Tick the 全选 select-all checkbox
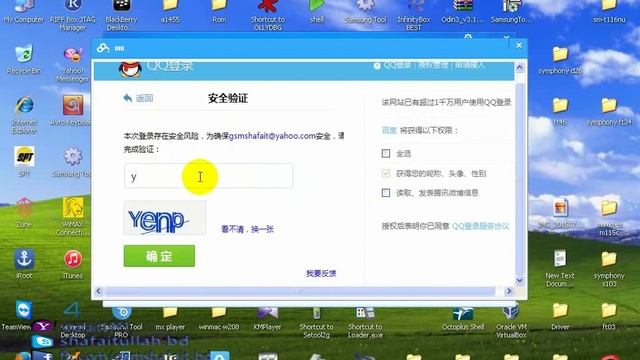Screen dimensions: 640x360 [386, 153]
